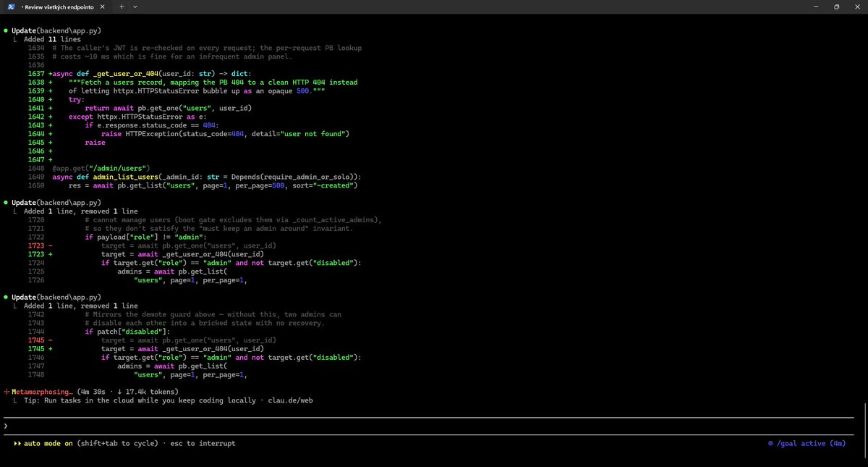Click line 1649 "async def admin_list_users"
868x467 pixels.
tap(206, 177)
